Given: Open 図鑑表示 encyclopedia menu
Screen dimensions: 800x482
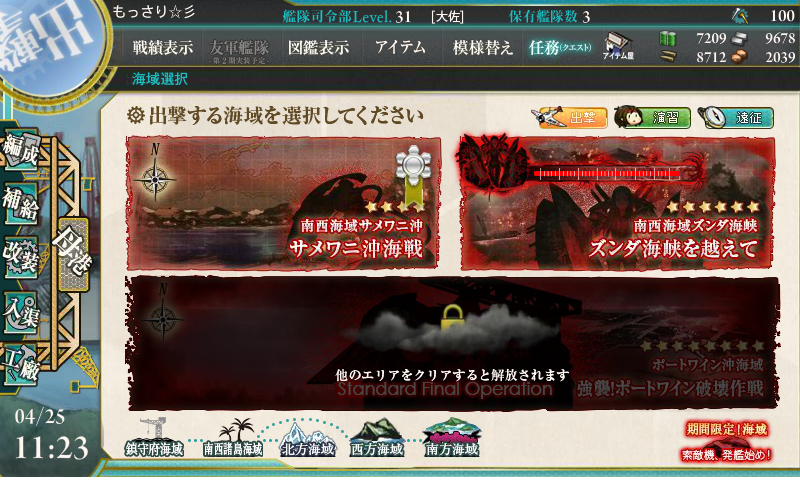Looking at the screenshot, I should coord(318,48).
